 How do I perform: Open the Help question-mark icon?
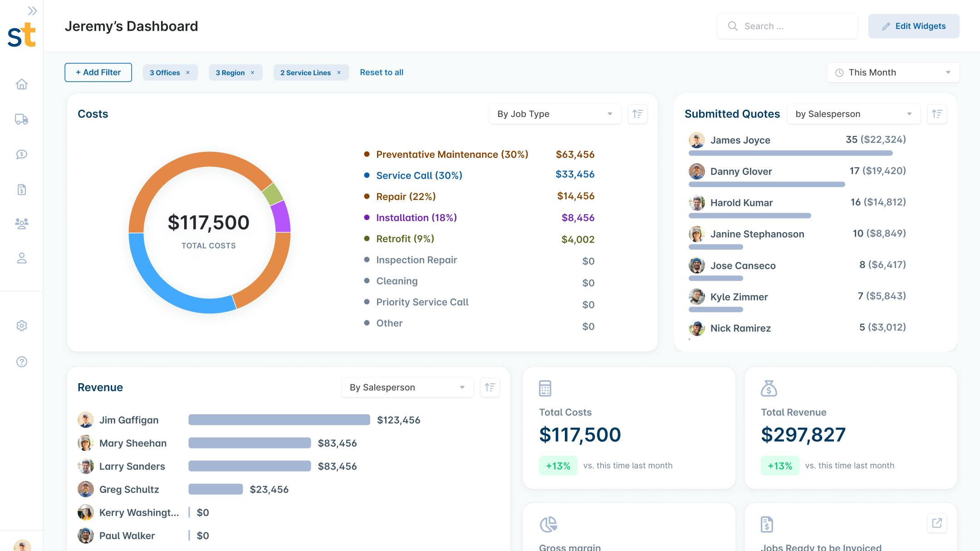21,361
